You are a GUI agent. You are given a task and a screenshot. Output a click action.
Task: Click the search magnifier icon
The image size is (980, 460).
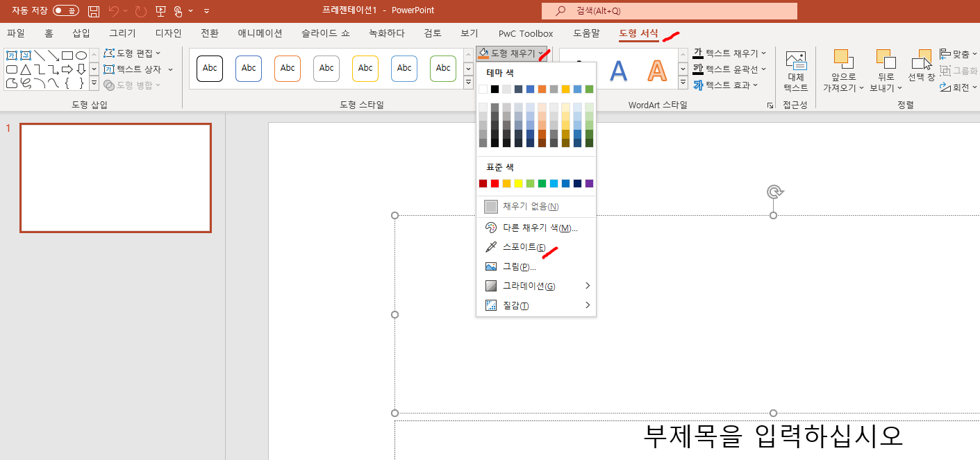tap(561, 11)
